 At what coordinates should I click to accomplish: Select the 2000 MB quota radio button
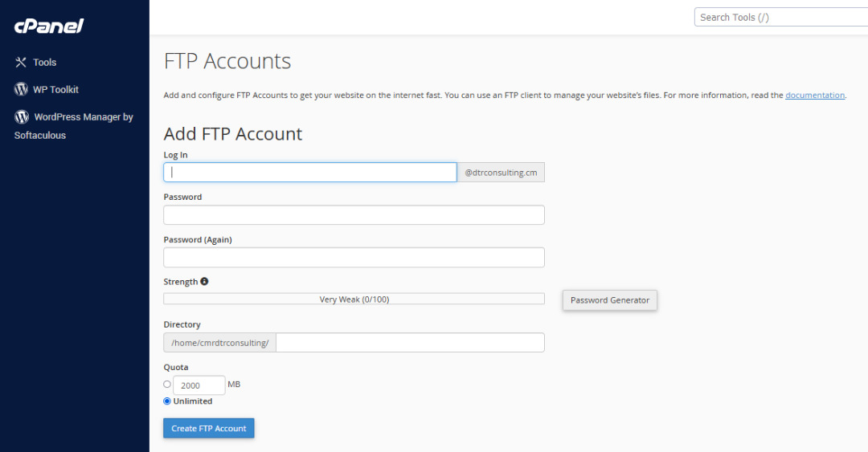pyautogui.click(x=167, y=384)
